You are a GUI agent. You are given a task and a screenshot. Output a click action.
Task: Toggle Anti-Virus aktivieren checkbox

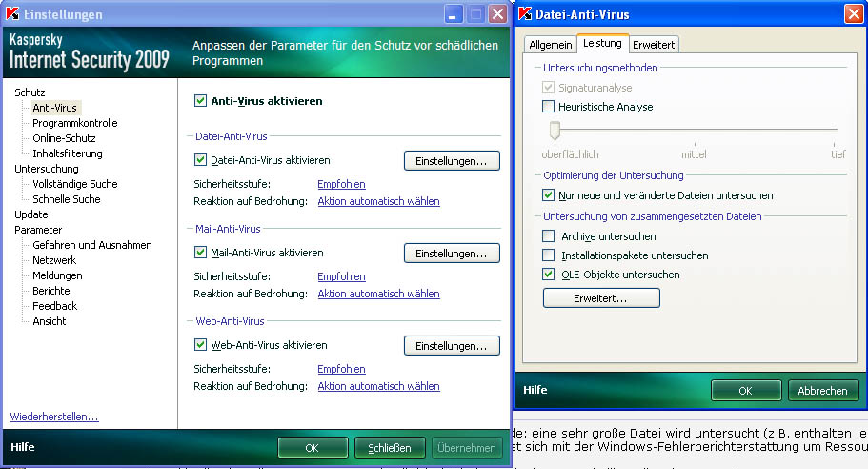(200, 101)
